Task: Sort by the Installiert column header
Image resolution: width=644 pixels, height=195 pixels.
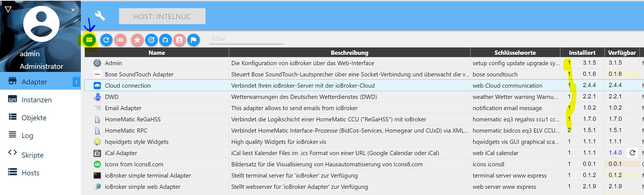Action: point(582,53)
